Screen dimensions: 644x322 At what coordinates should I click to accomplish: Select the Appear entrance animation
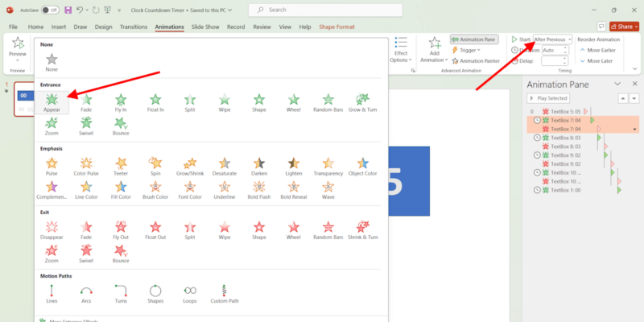click(52, 103)
